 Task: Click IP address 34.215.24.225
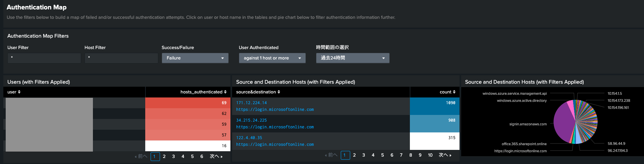(x=252, y=120)
